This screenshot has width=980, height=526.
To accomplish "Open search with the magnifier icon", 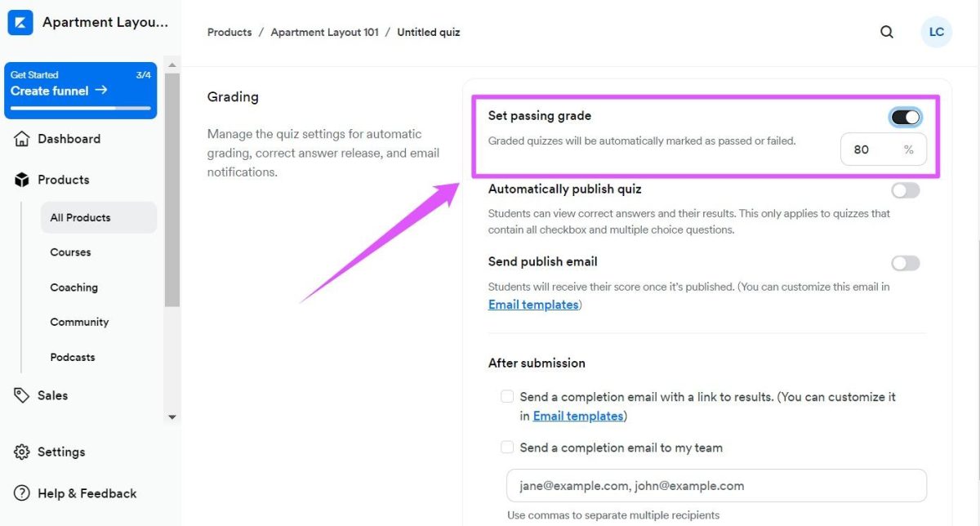I will (x=887, y=33).
